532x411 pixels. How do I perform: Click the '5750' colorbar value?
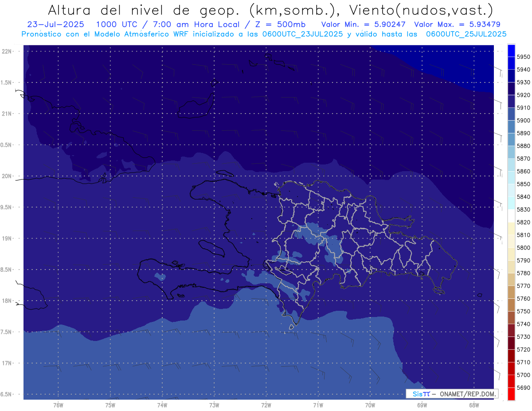524,311
